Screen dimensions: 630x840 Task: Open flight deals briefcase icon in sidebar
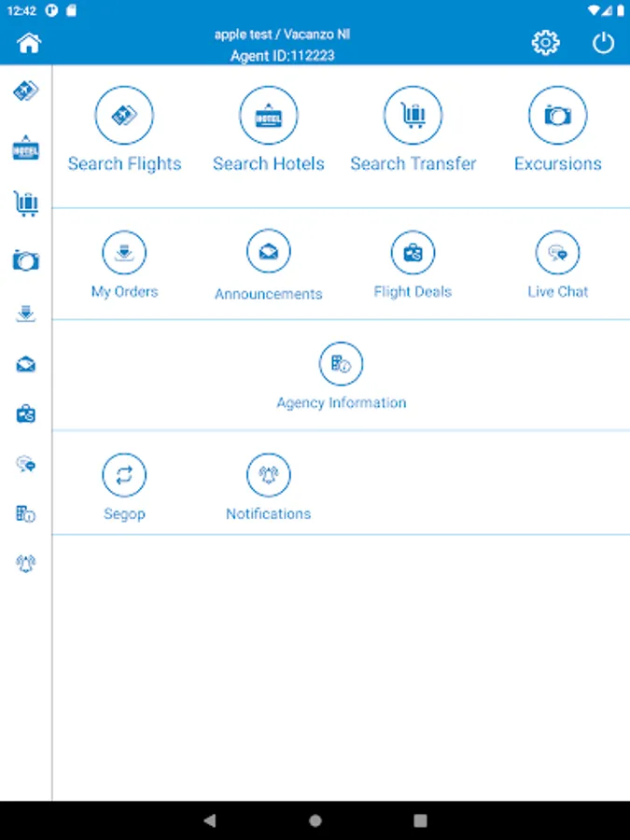(x=26, y=414)
